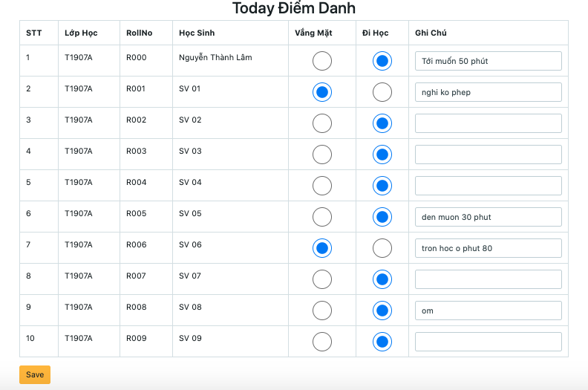Image resolution: width=588 pixels, height=390 pixels.
Task: Select Đi Học for SV 01
Action: point(382,92)
